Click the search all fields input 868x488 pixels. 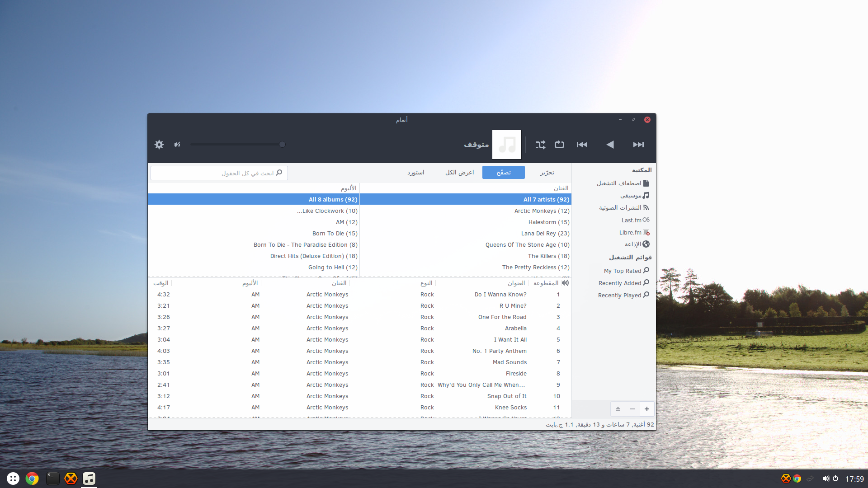[219, 173]
